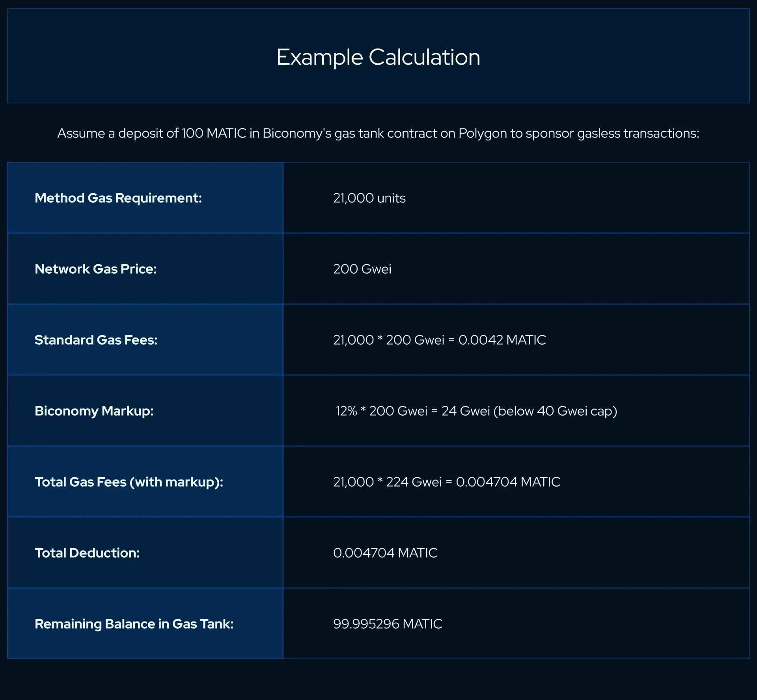
Task: Select the Standard Gas Fees label
Action: 96,340
